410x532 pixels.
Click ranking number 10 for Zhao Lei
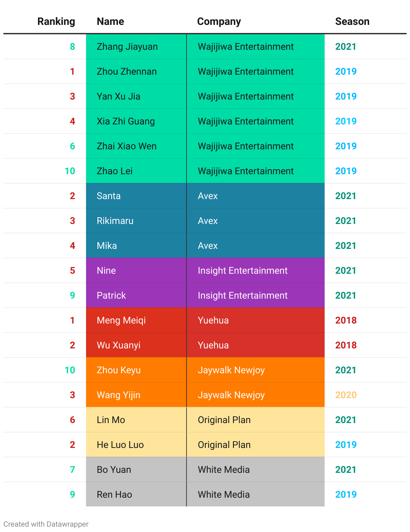[x=70, y=171]
